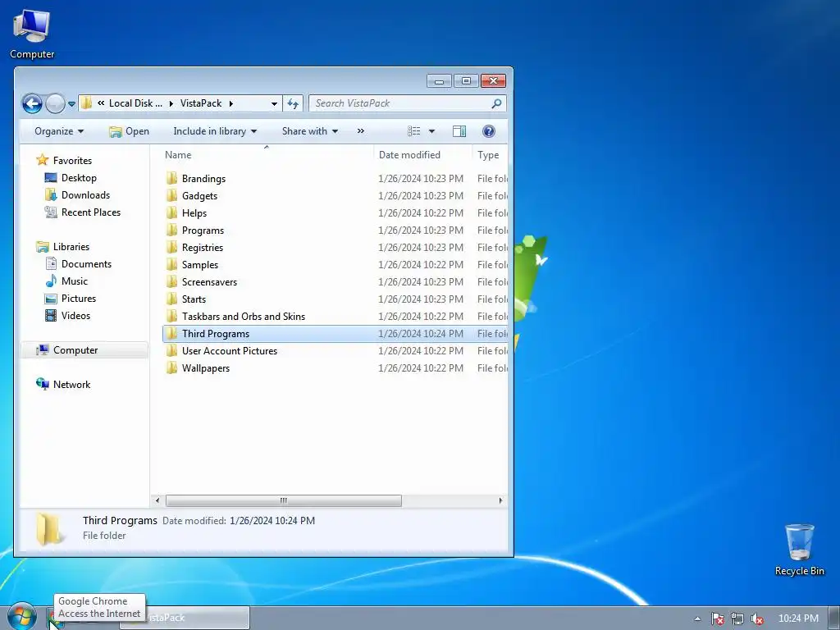Select the Gadgets folder icon
The height and width of the screenshot is (630, 840).
click(171, 195)
